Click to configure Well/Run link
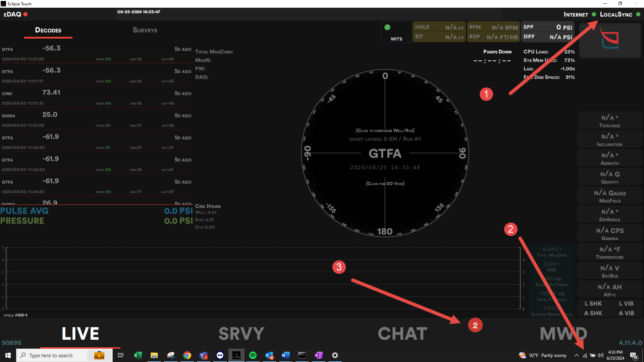 [x=385, y=130]
